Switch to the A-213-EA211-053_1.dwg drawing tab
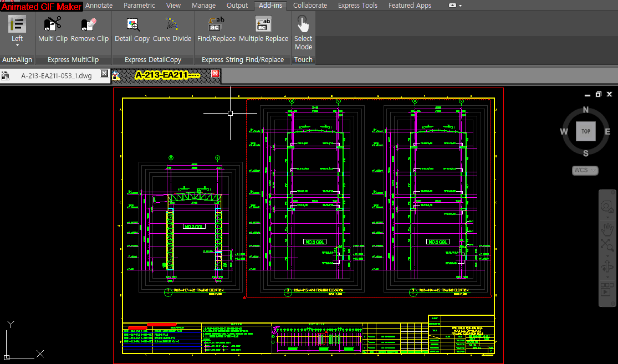Viewport: 618px width, 364px height. 55,75
